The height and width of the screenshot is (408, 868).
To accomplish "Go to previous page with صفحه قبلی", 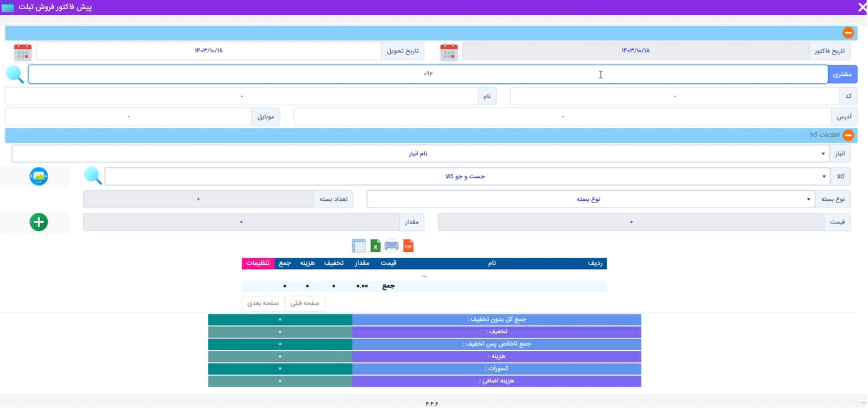I will tap(305, 303).
